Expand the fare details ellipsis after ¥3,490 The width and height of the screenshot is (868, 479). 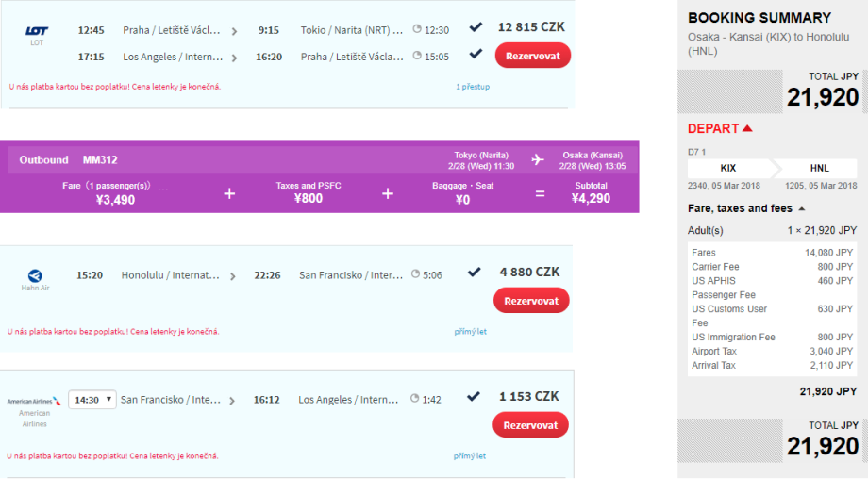click(x=163, y=189)
